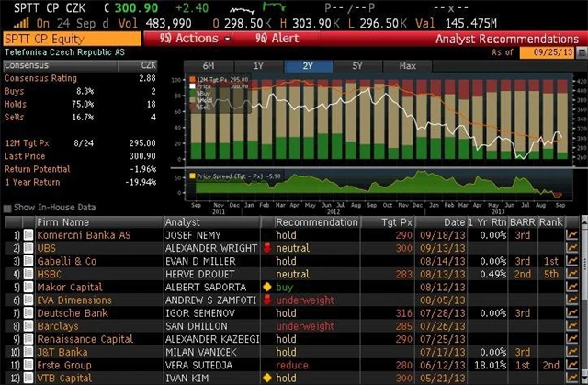Click chart icon in the HSBC row
This screenshot has width=588, height=385.
pyautogui.click(x=573, y=274)
